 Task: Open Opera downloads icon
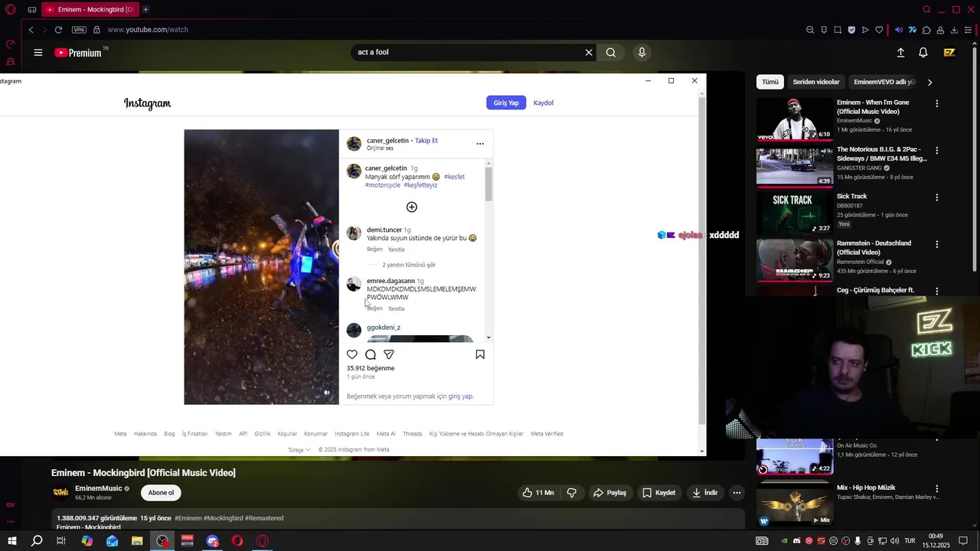point(954,30)
